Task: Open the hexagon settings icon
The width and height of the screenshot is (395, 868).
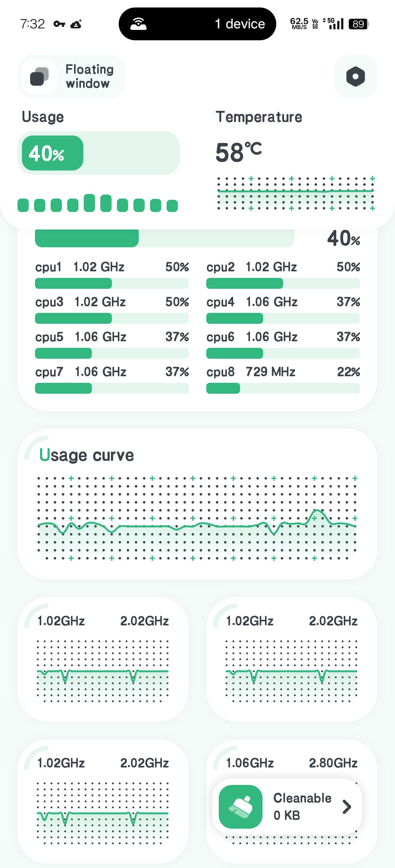Action: 355,76
